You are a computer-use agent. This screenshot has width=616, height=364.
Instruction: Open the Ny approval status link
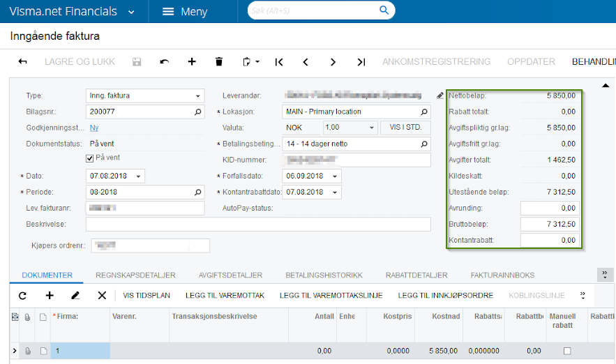[x=94, y=128]
